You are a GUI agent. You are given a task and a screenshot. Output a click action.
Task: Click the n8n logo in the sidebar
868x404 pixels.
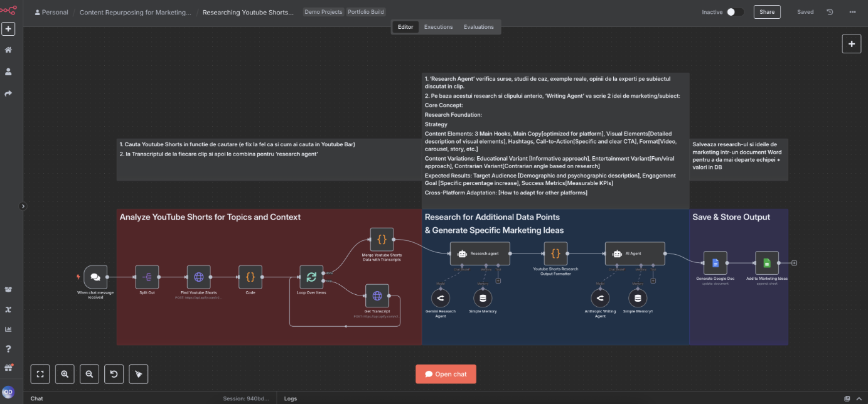point(8,9)
